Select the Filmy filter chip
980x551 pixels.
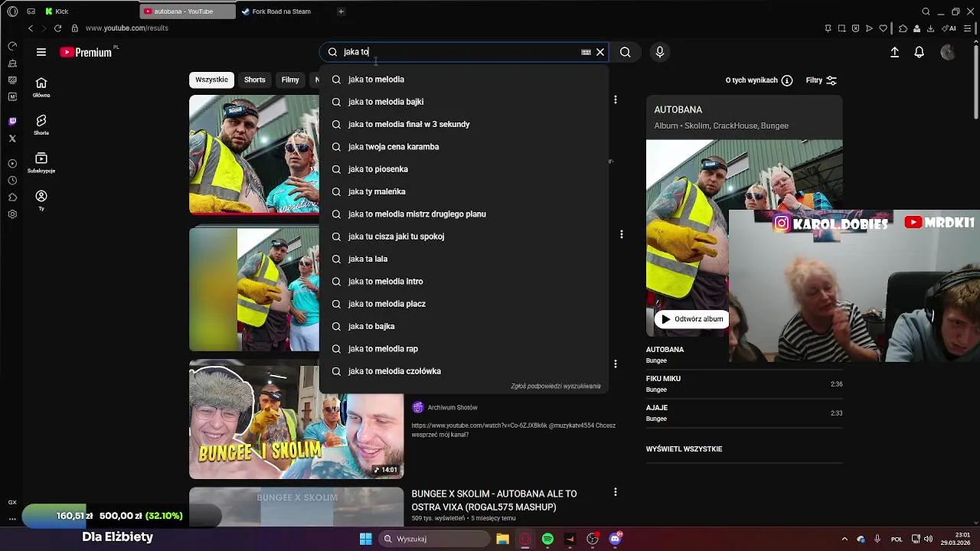coord(290,80)
